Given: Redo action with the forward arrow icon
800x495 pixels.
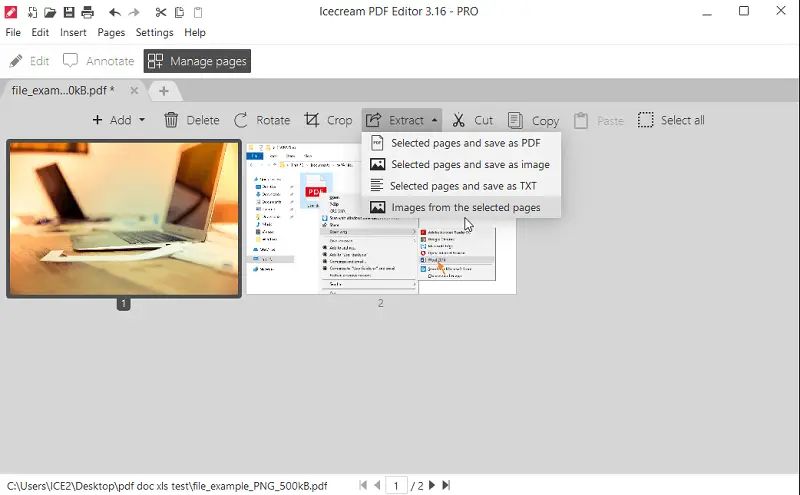Looking at the screenshot, I should (x=134, y=12).
